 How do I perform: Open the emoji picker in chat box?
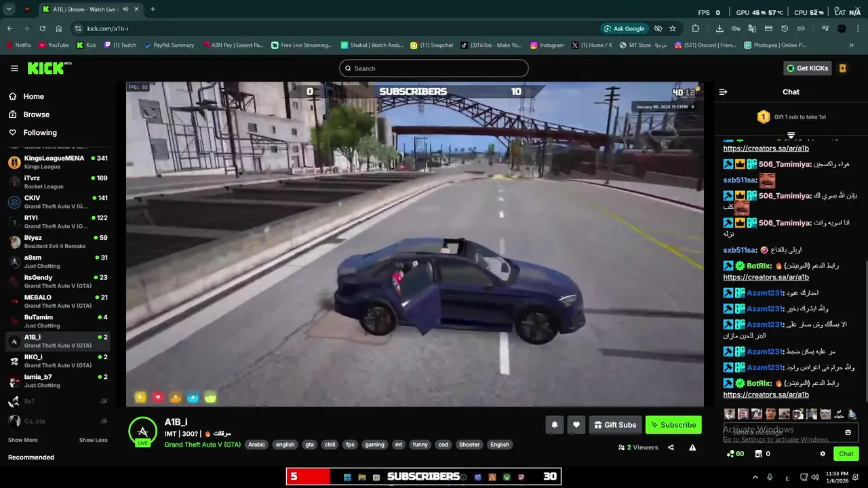click(848, 432)
